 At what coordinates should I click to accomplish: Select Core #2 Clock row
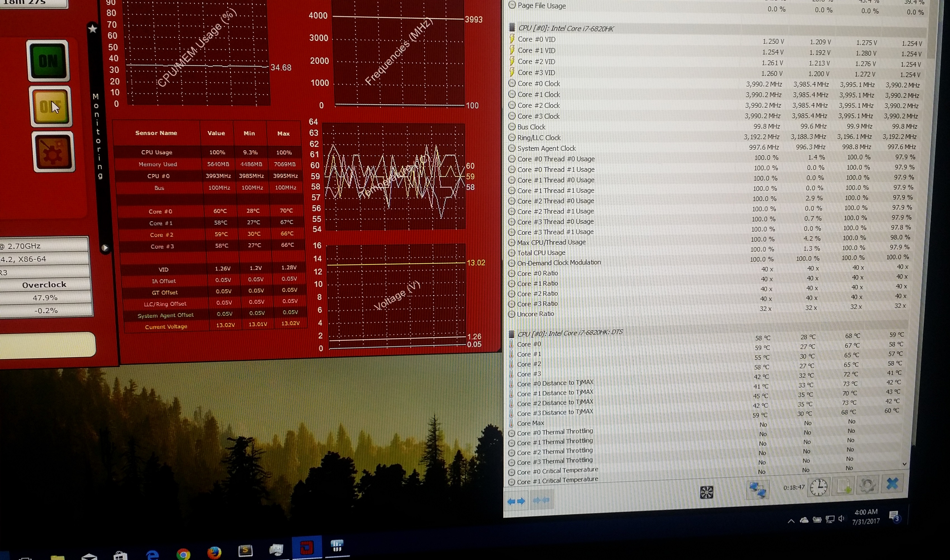[713, 106]
